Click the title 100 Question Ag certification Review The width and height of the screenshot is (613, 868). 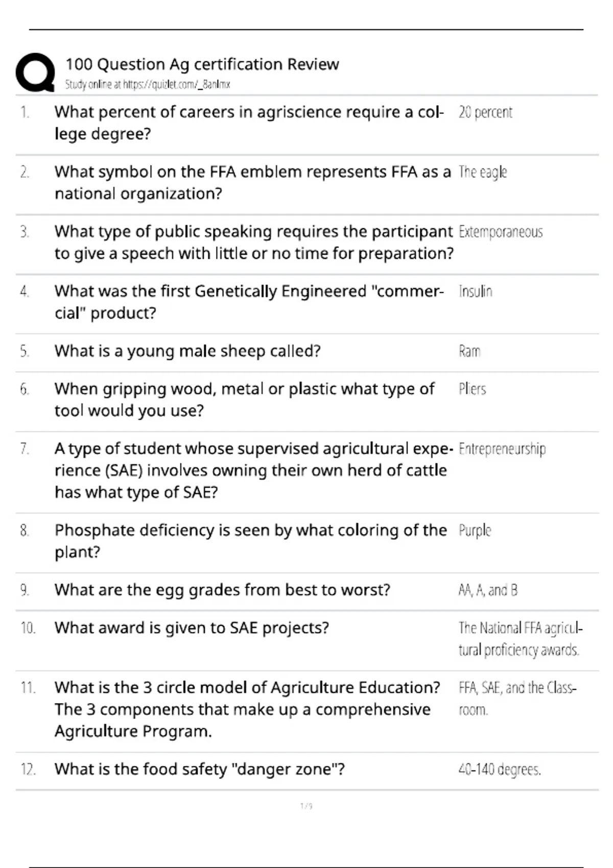coord(202,64)
